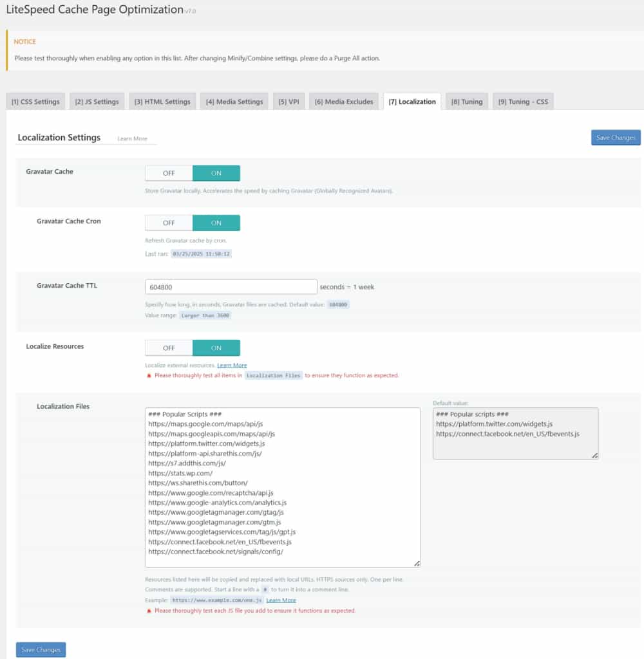This screenshot has width=644, height=659.
Task: Open the JS Settings tab
Action: [97, 101]
